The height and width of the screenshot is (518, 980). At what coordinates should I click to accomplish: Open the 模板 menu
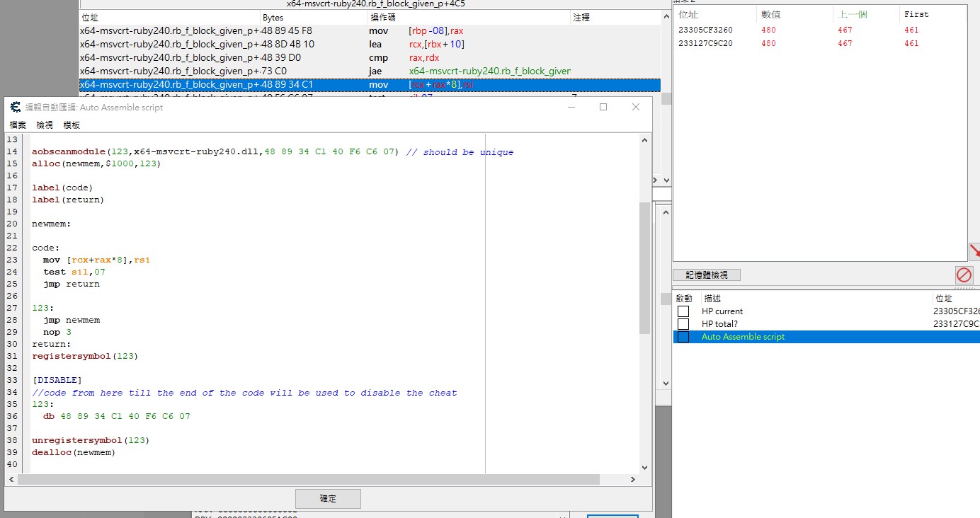point(72,125)
